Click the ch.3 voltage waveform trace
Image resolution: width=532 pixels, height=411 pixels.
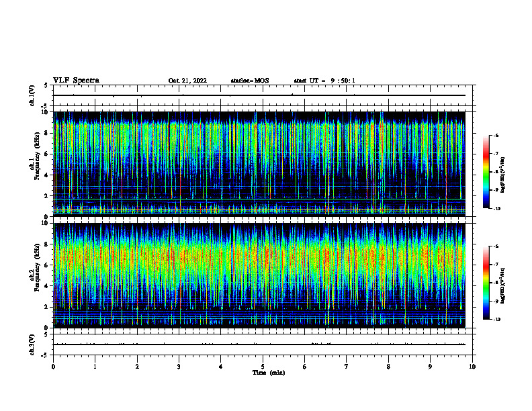coord(259,345)
